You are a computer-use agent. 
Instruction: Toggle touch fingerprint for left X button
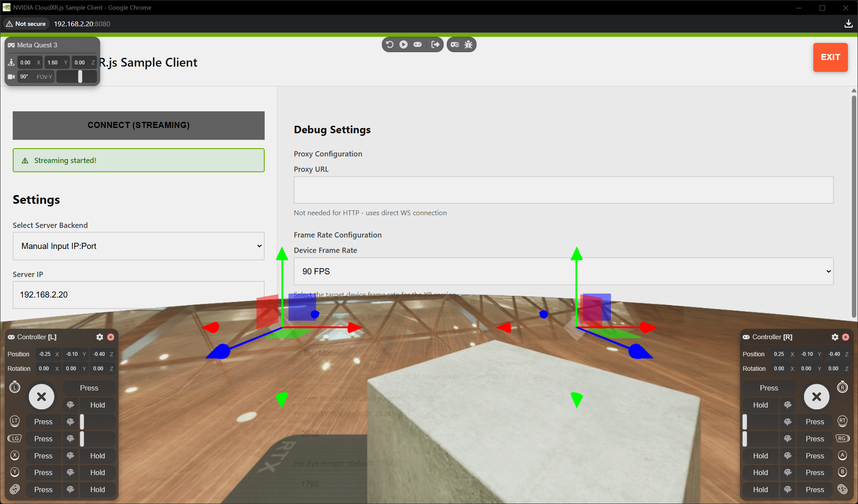coord(71,456)
